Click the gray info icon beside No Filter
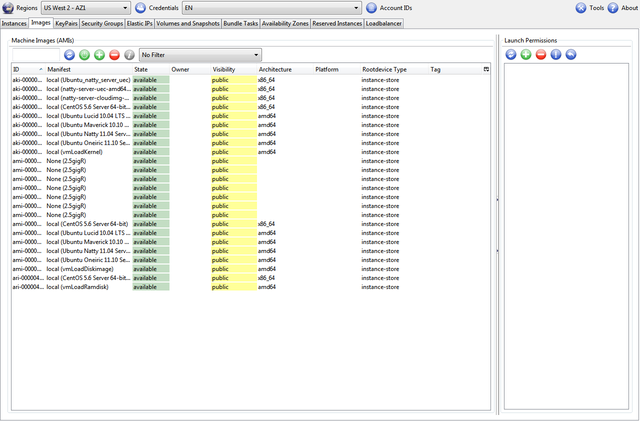The image size is (640, 421). 129,54
